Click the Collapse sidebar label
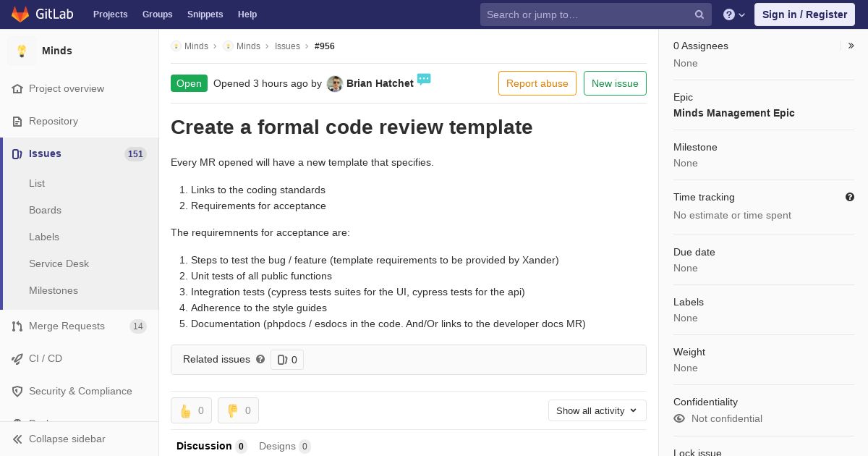The height and width of the screenshot is (456, 868). pos(67,439)
